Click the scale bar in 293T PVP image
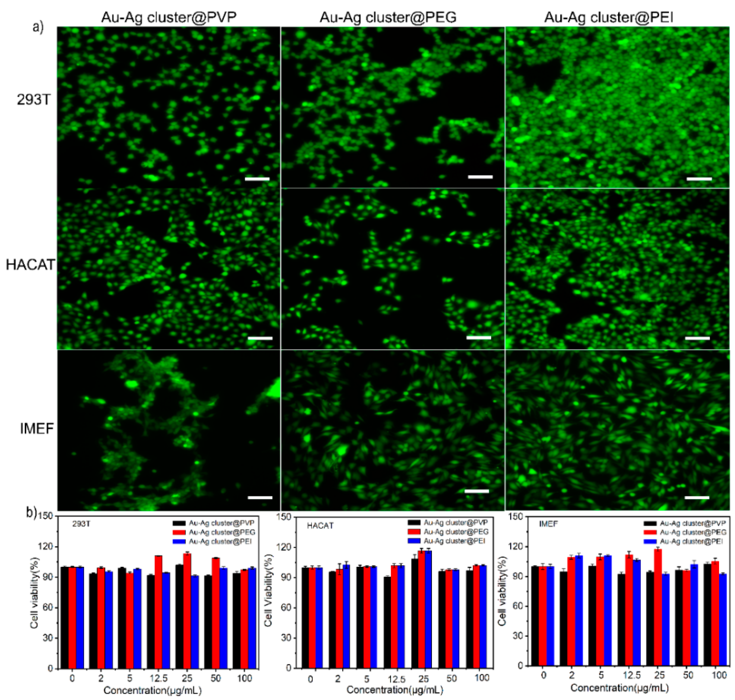This screenshot has height=700, width=735. 257,179
